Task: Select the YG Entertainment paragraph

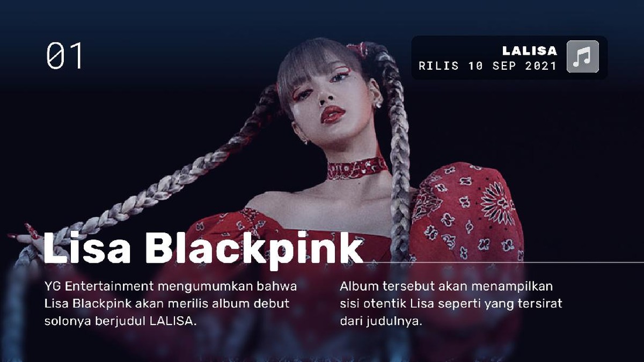Action: click(x=171, y=303)
